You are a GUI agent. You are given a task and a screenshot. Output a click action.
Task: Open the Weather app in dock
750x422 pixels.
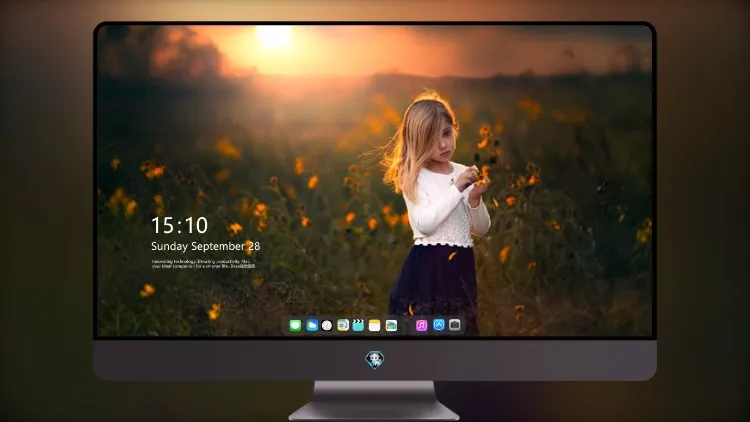click(x=312, y=325)
